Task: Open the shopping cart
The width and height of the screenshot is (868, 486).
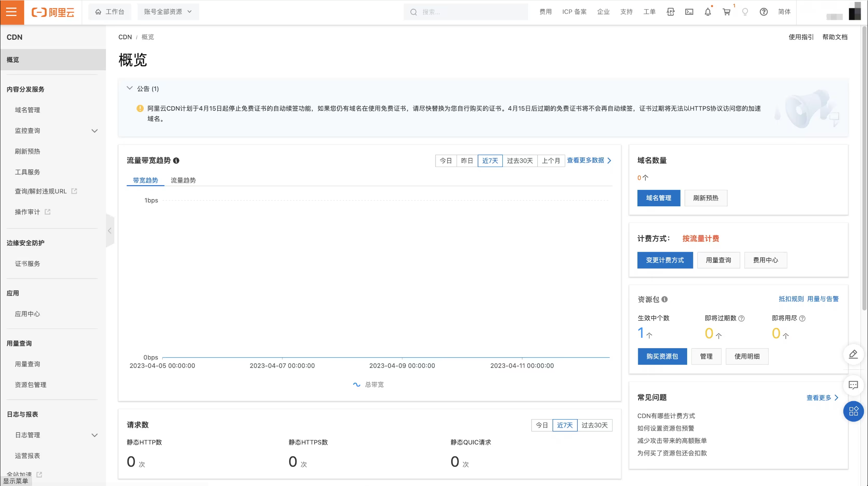Action: 727,12
